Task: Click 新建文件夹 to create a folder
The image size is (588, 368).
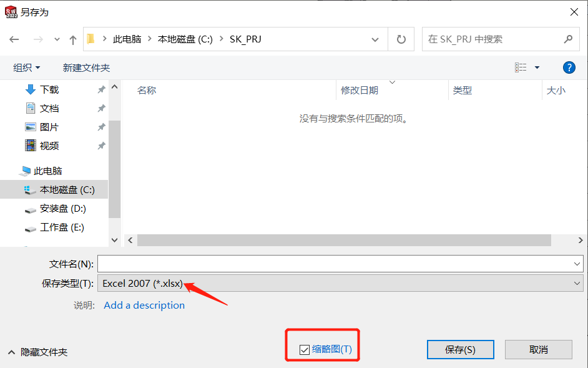Action: click(x=86, y=67)
